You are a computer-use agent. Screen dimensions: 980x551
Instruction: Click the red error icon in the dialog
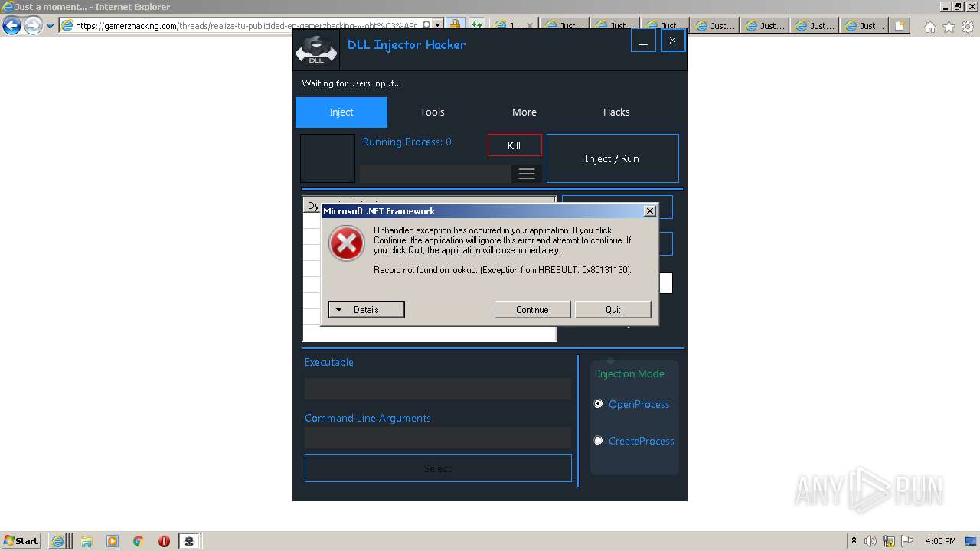click(346, 243)
